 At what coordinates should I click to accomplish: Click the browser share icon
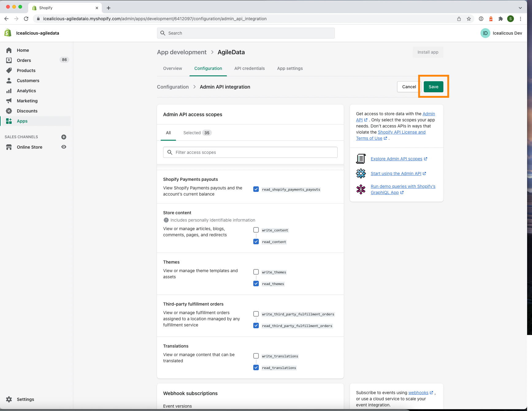pyautogui.click(x=459, y=19)
